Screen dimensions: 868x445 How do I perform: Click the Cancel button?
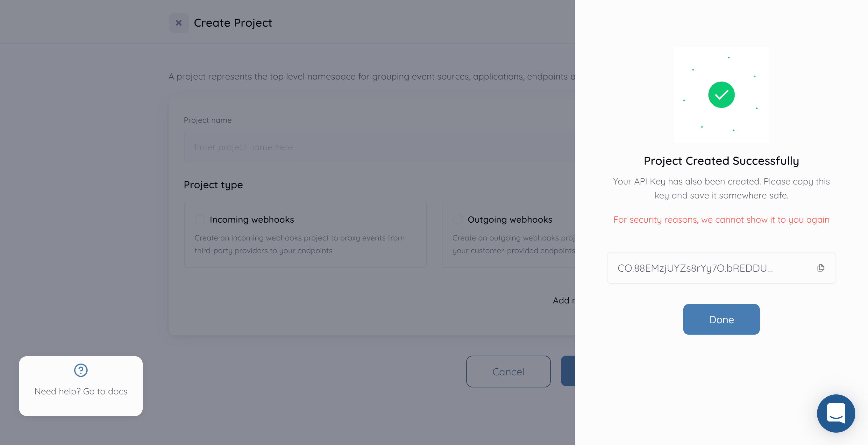pyautogui.click(x=508, y=371)
